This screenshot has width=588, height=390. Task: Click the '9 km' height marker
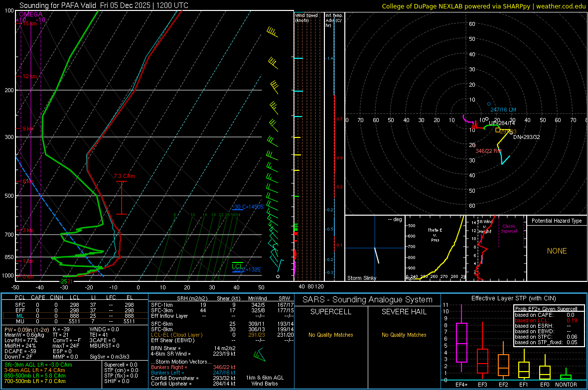click(28, 129)
